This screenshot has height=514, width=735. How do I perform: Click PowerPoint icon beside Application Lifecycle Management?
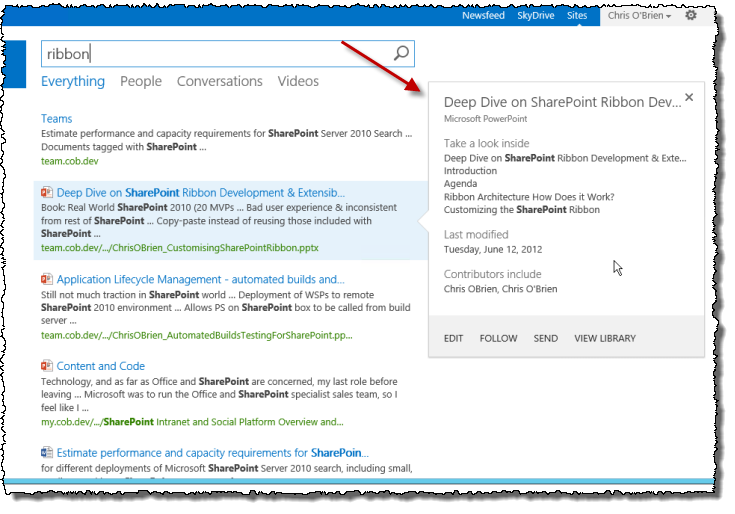[46, 279]
